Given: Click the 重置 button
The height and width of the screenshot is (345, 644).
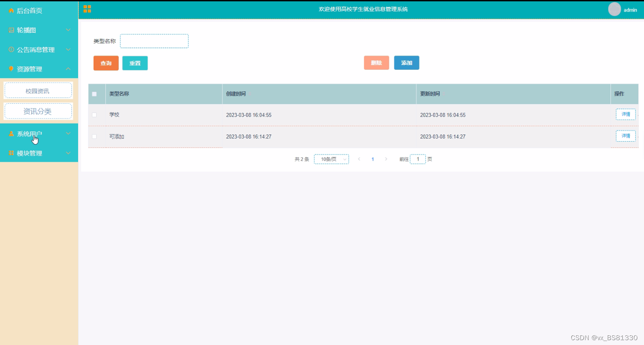Looking at the screenshot, I should [x=135, y=63].
